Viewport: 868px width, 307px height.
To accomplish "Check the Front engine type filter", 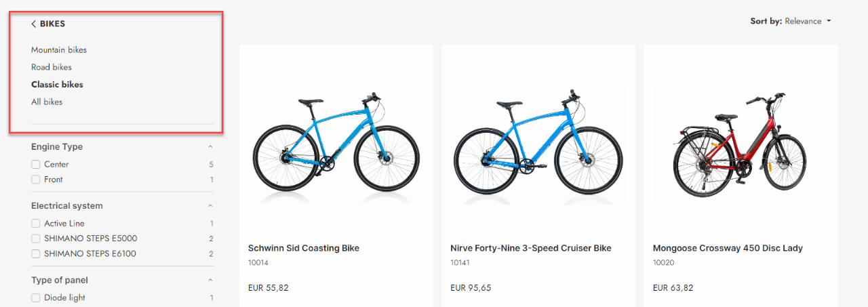I will tap(36, 180).
